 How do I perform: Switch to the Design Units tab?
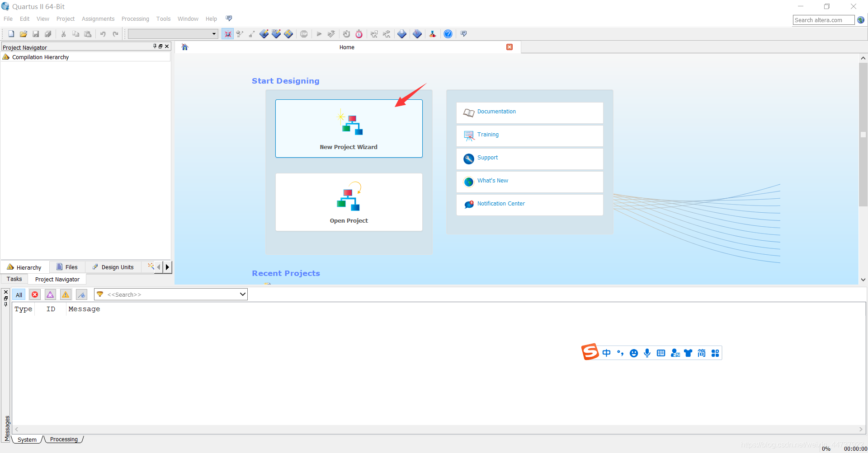113,267
